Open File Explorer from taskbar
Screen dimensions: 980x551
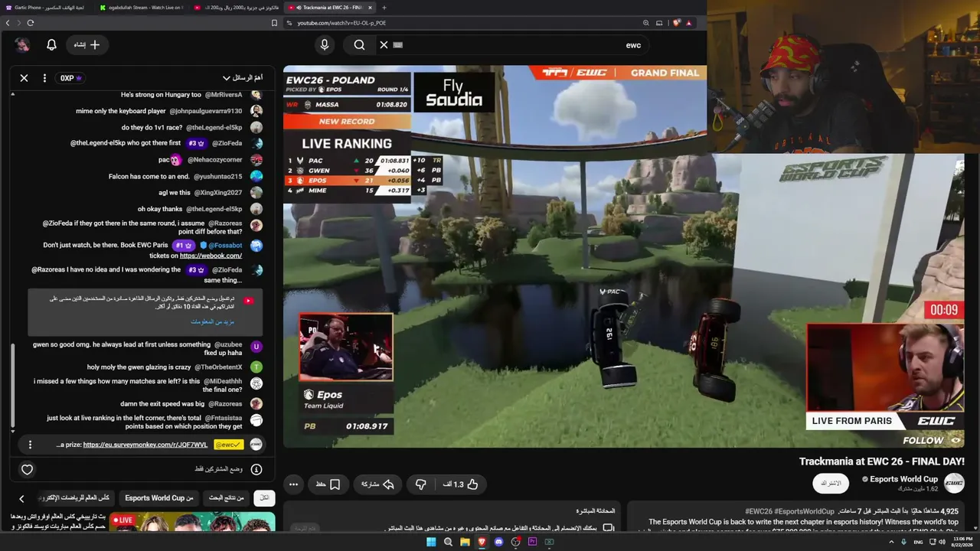tap(465, 542)
